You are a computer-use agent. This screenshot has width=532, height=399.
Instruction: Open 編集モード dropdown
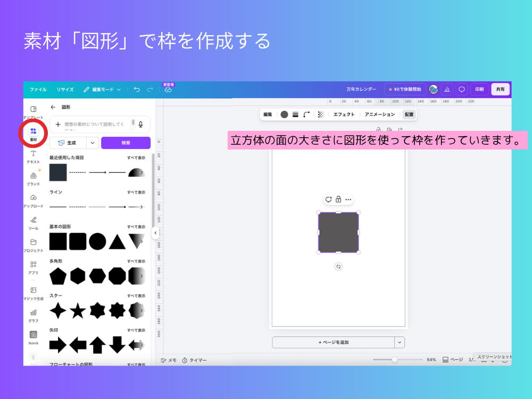(x=102, y=89)
